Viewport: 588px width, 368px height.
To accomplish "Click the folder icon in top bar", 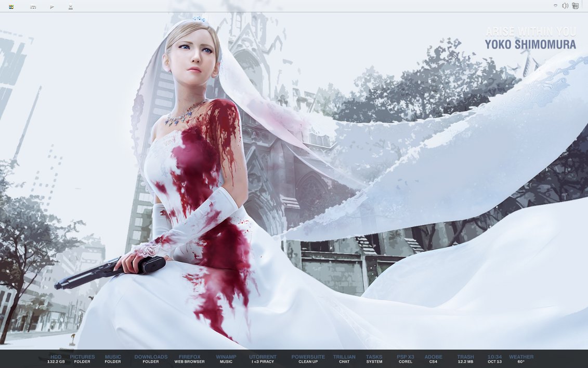I will point(33,6).
